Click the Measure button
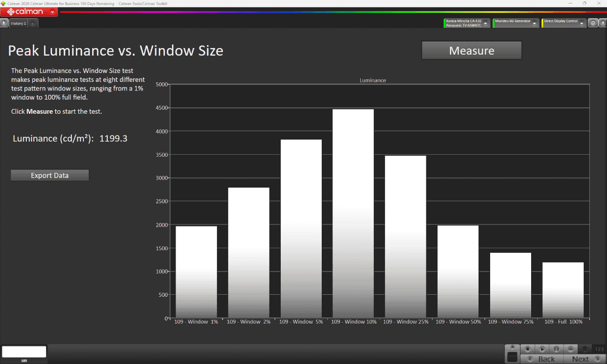Screen dimensions: 607x364 click(471, 51)
